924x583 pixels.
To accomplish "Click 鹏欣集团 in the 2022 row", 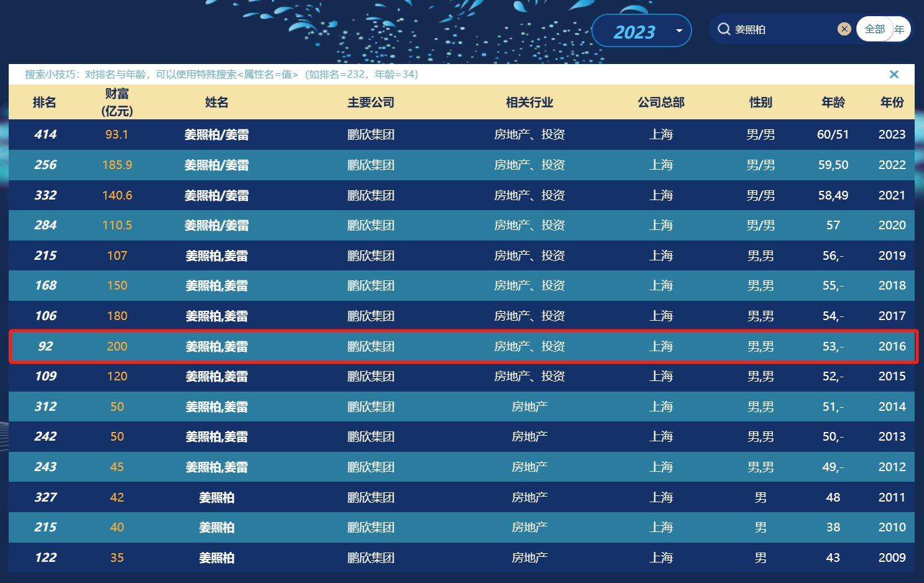I will click(371, 165).
